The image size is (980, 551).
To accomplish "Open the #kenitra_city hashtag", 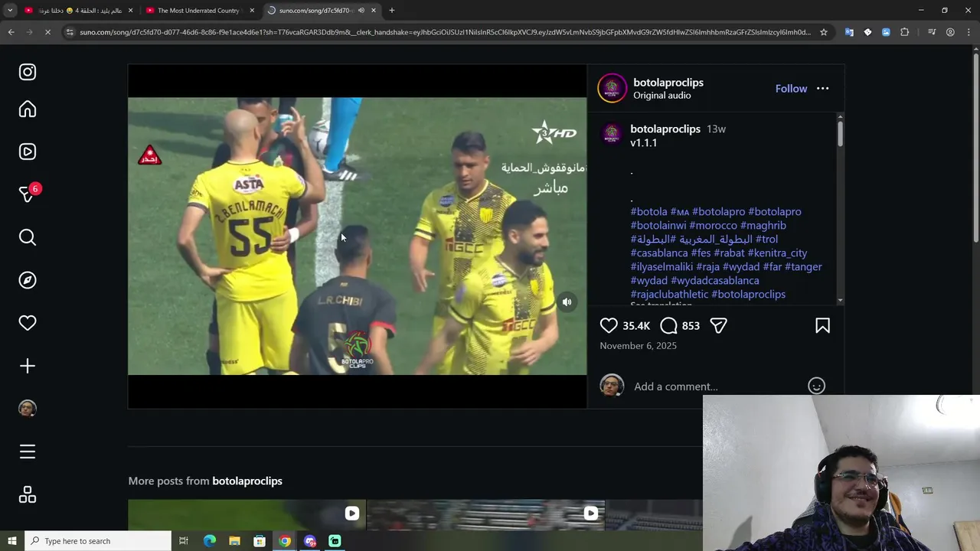I will point(777,253).
